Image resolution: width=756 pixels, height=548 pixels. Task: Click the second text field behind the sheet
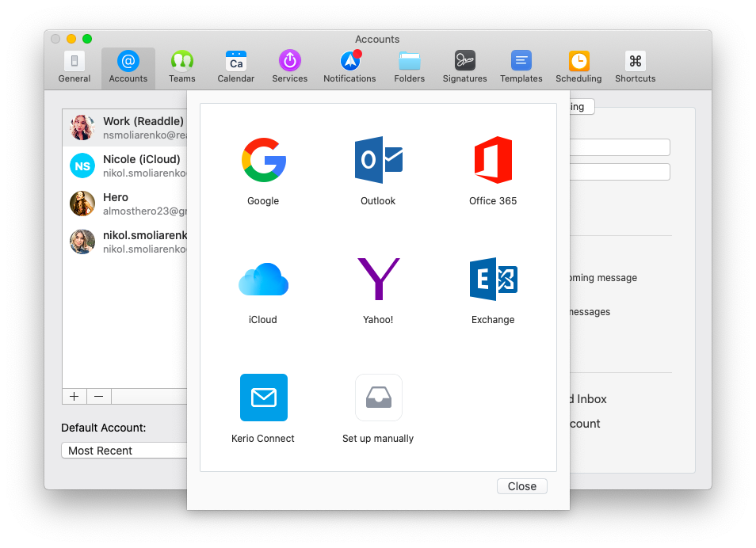(x=620, y=172)
